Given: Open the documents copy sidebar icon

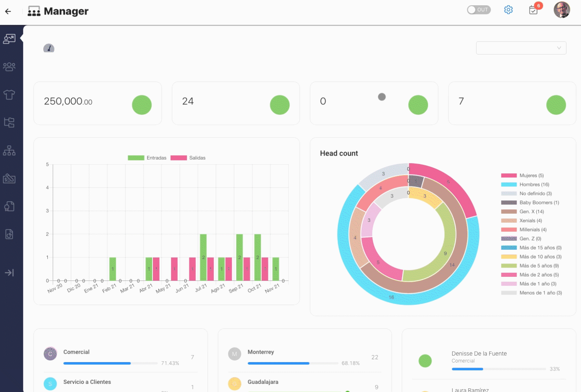Looking at the screenshot, I should tap(9, 206).
